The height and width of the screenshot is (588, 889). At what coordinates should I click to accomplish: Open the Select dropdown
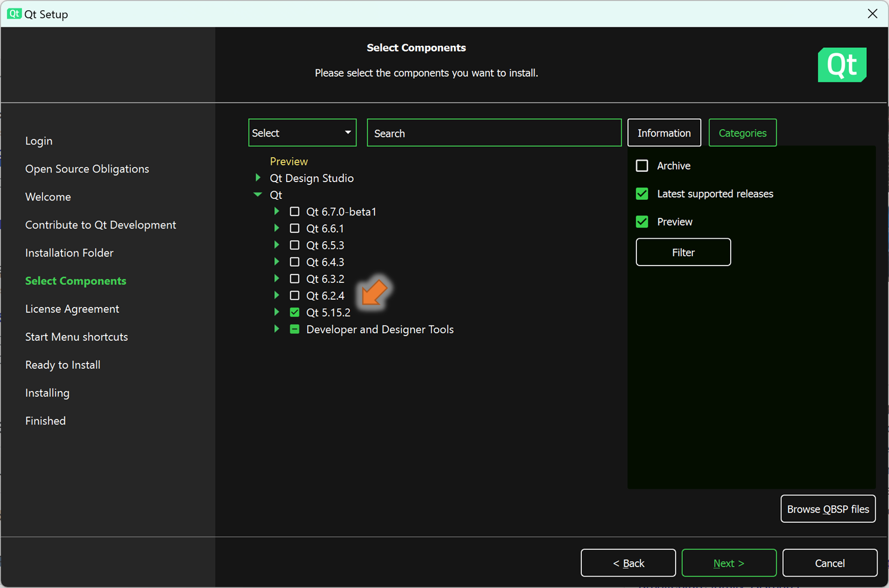tap(302, 133)
